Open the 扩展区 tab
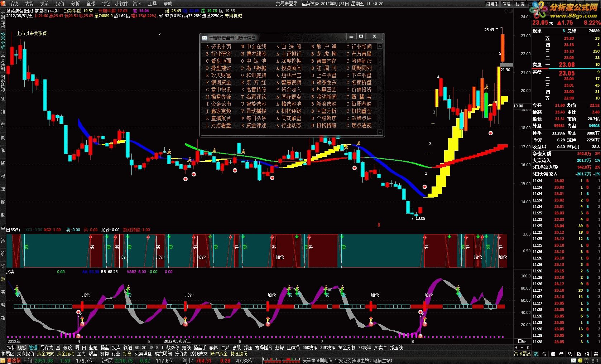The width and height of the screenshot is (601, 364). [x=8, y=354]
